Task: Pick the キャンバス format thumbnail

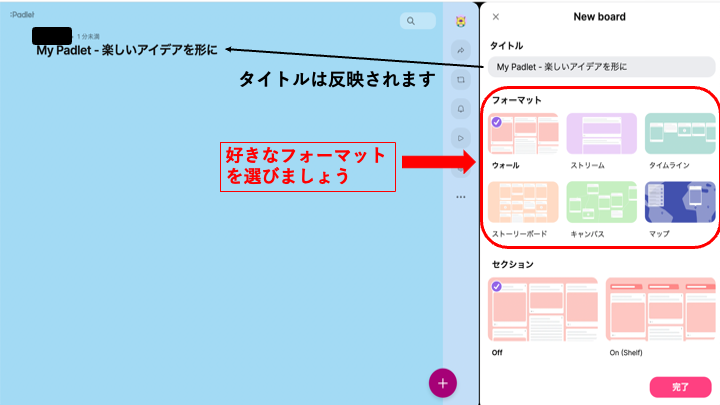Action: point(601,202)
